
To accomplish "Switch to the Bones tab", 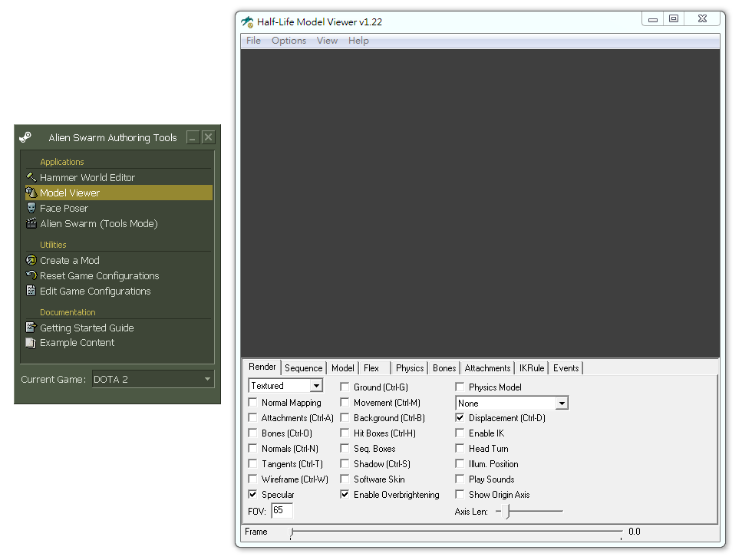I will [444, 368].
